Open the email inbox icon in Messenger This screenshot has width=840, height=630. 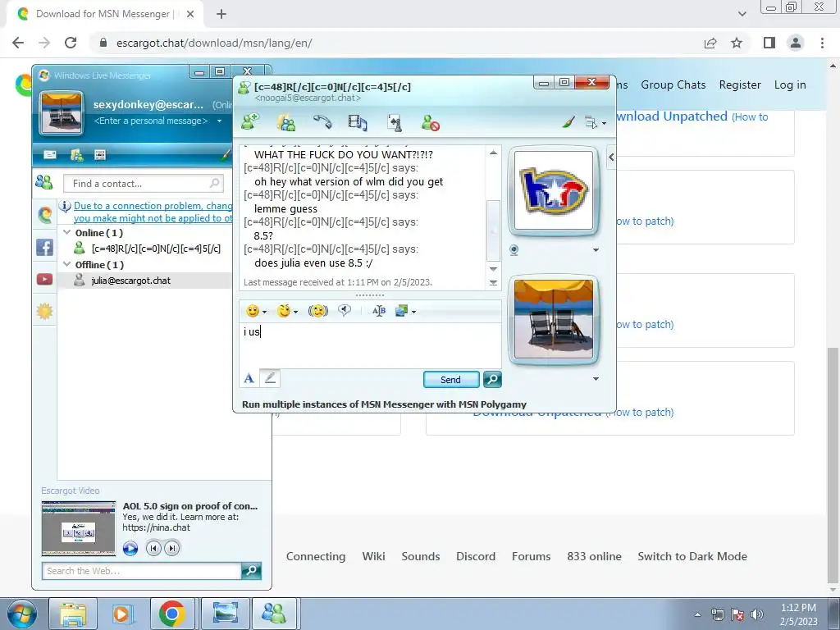(x=50, y=155)
